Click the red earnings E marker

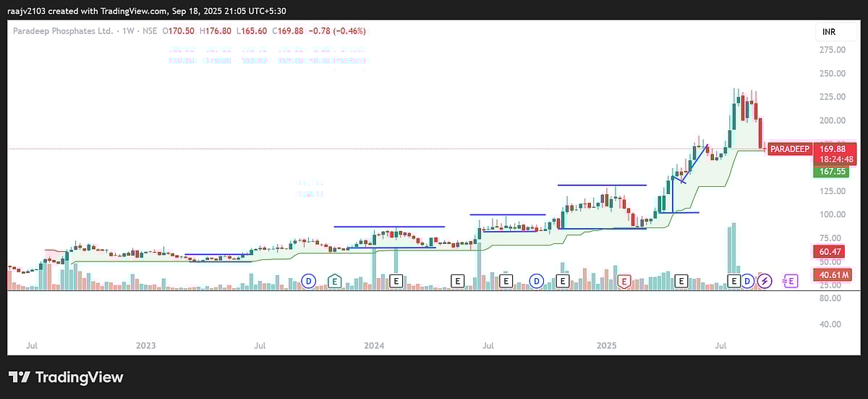coord(624,281)
